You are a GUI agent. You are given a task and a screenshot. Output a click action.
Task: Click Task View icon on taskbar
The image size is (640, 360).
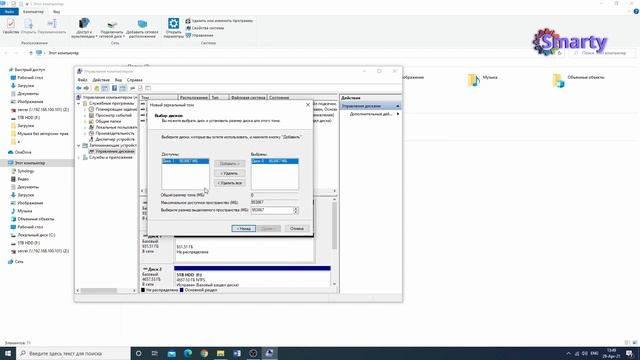pyautogui.click(x=155, y=353)
